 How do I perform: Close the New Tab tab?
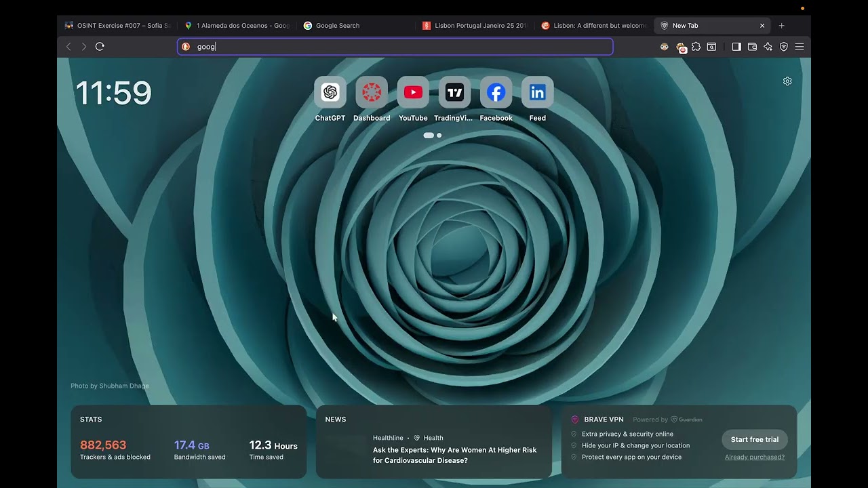pos(762,26)
